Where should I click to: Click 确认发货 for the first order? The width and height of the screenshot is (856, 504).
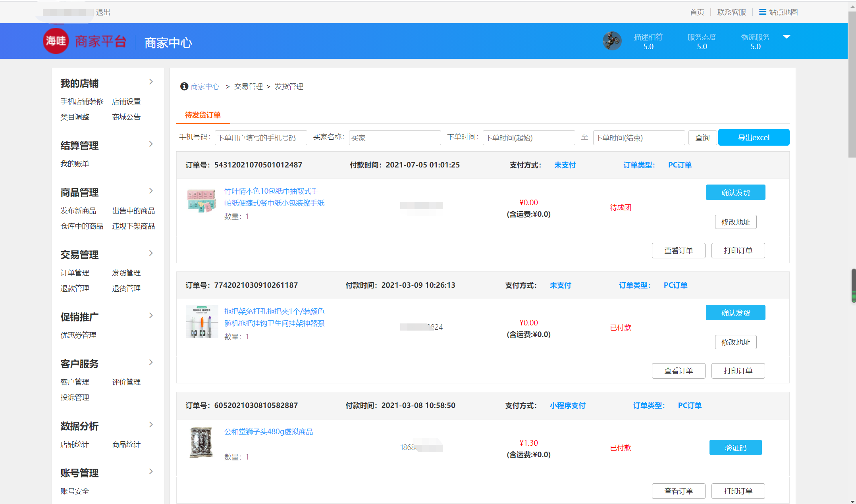pyautogui.click(x=735, y=192)
